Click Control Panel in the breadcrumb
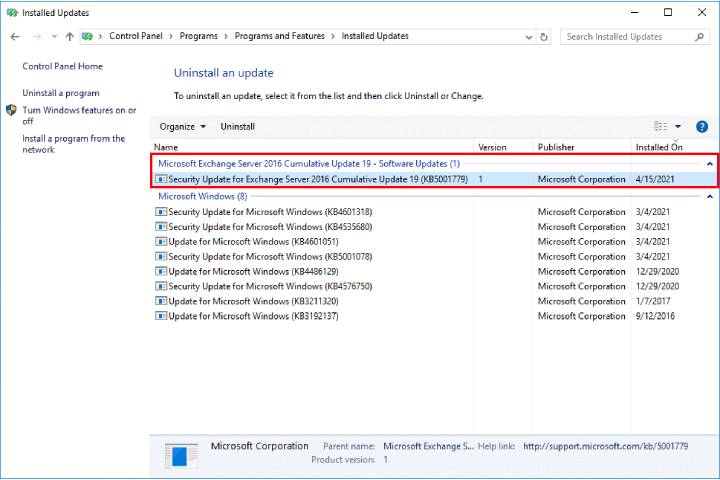720x480 pixels. point(136,36)
